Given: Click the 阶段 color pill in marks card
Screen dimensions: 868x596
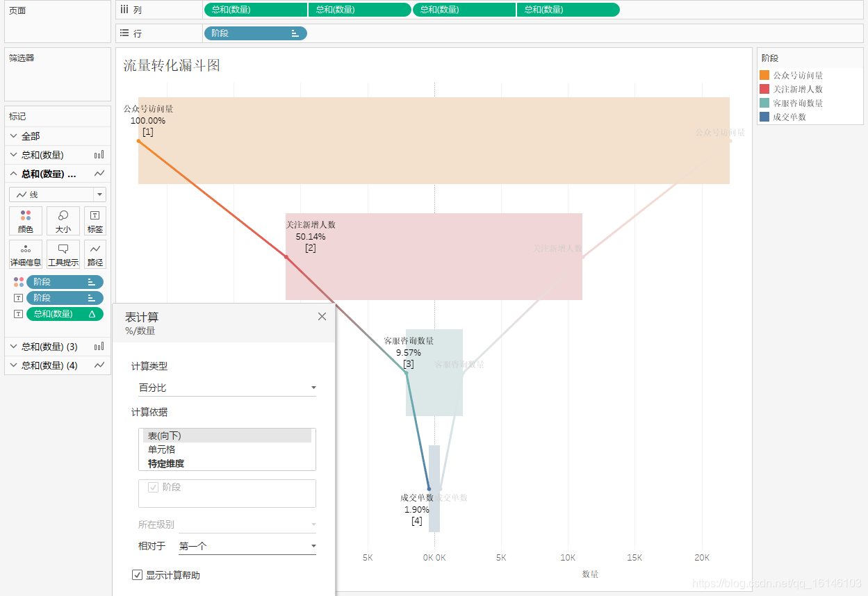Looking at the screenshot, I should click(x=65, y=282).
